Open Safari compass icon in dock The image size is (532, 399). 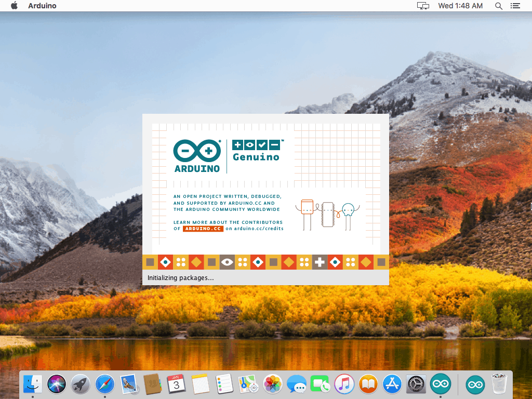coord(105,384)
